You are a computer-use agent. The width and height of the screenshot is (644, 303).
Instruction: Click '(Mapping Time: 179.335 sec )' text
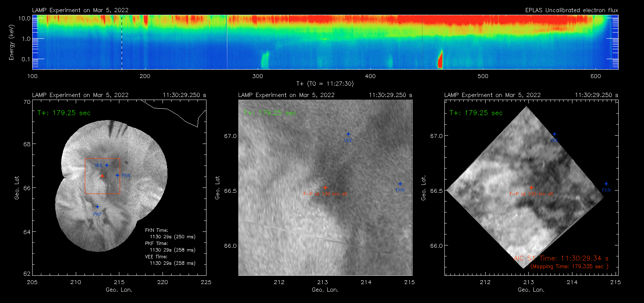coord(569,267)
